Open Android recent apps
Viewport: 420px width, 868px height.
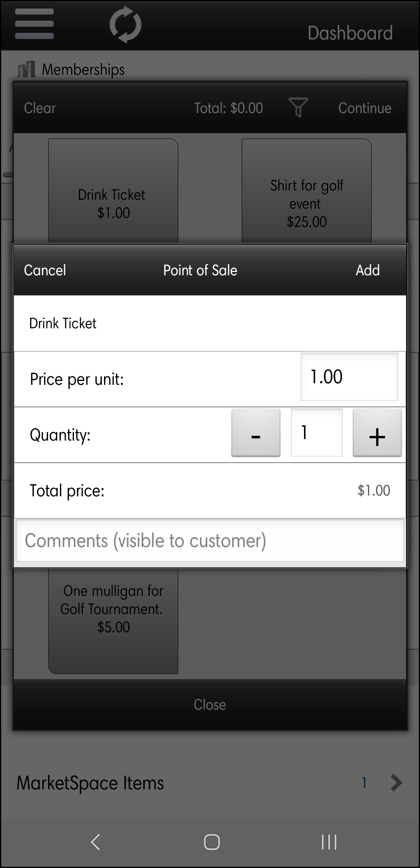pos(329,842)
